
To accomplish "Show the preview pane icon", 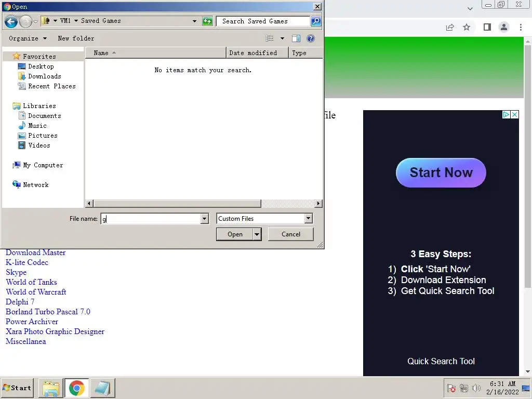I will click(296, 38).
